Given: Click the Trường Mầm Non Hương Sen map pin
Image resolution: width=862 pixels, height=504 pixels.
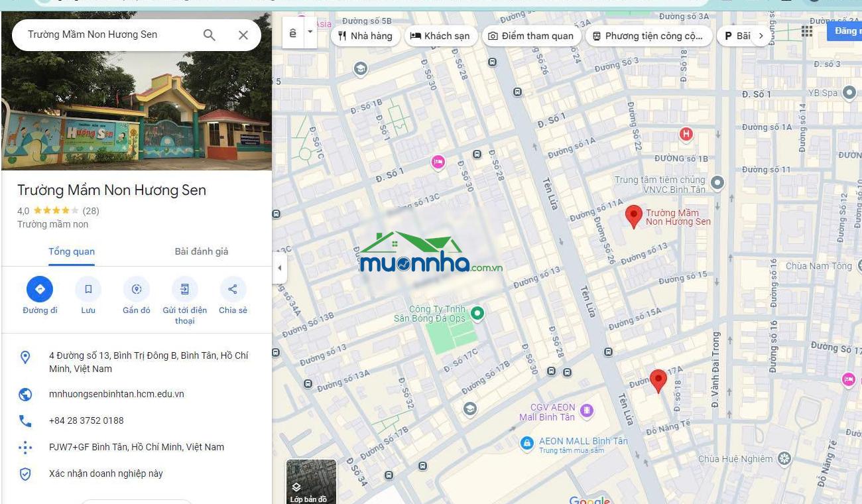Looking at the screenshot, I should tap(634, 216).
